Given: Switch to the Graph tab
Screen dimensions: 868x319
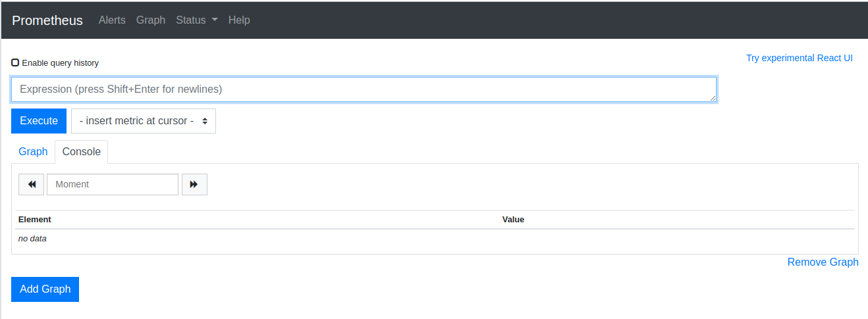Looking at the screenshot, I should click(x=33, y=151).
